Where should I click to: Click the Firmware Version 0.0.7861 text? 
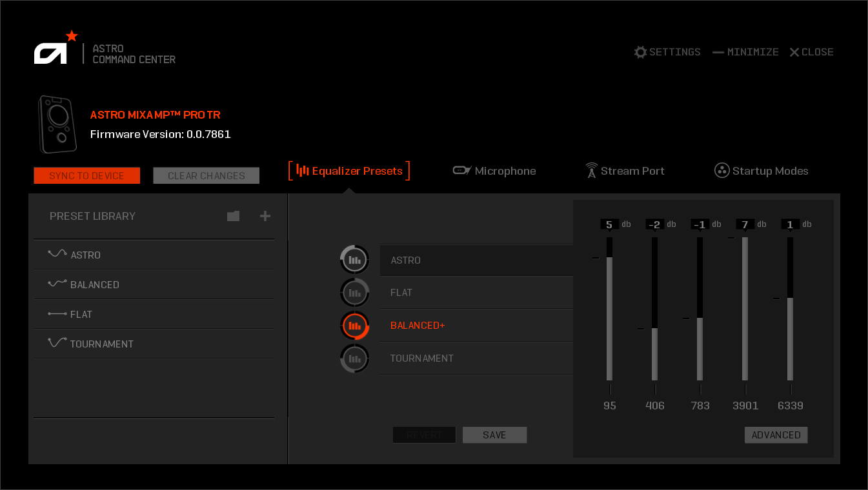(x=161, y=135)
